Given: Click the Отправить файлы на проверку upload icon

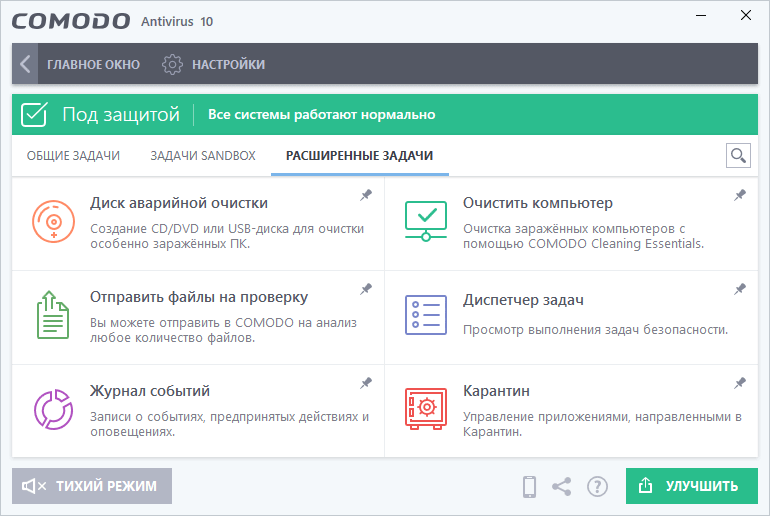Looking at the screenshot, I should click(x=53, y=315).
